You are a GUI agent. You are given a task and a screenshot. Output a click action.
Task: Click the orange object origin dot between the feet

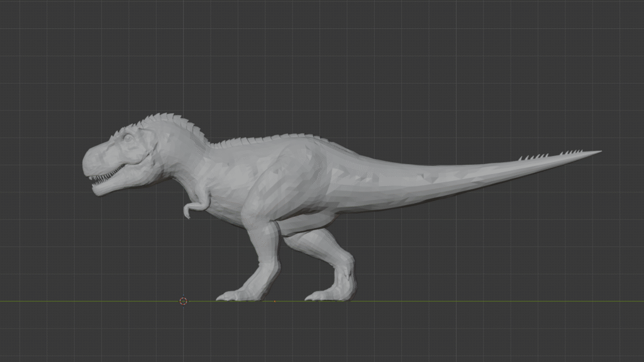click(275, 300)
